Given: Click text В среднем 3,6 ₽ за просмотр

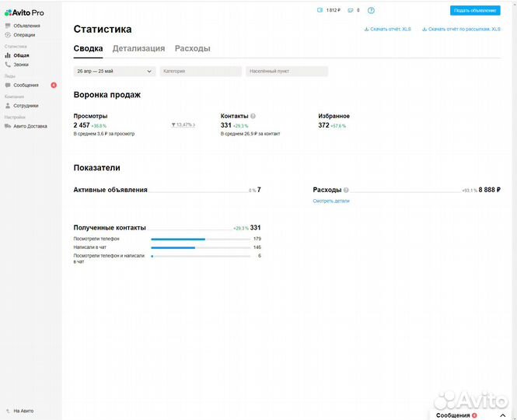Looking at the screenshot, I should [x=104, y=134].
